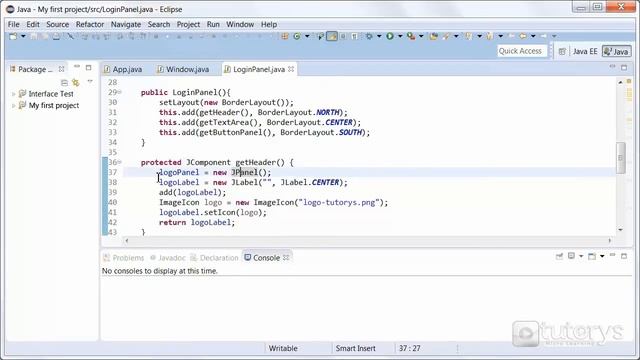Collapse the getHeader method at line 36
Screen dimensions: 640x360
tap(120, 162)
